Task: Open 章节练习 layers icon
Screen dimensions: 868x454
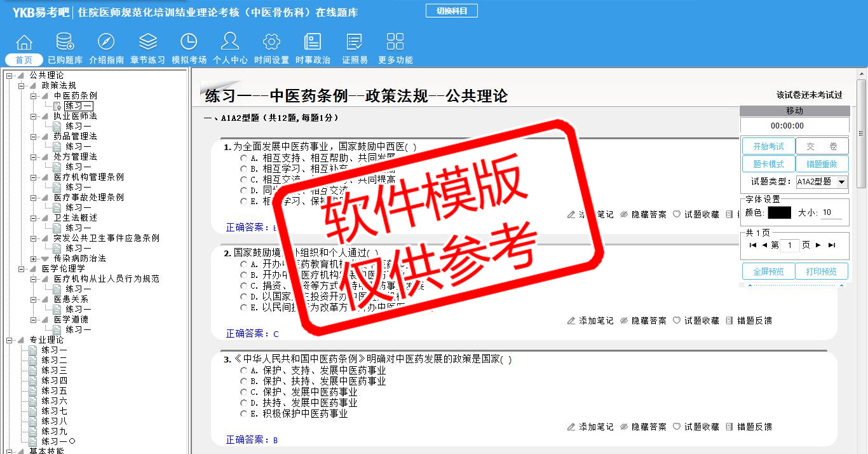Action: 147,43
